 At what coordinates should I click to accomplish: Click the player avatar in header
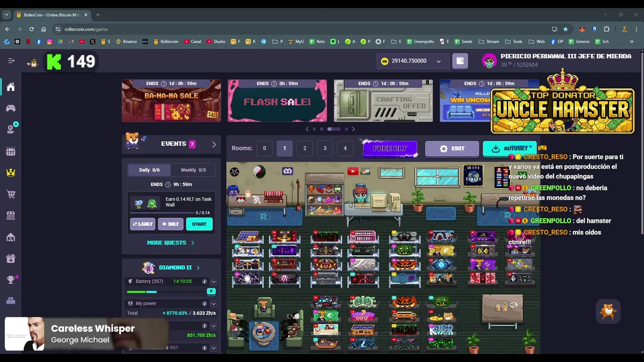[x=489, y=61]
